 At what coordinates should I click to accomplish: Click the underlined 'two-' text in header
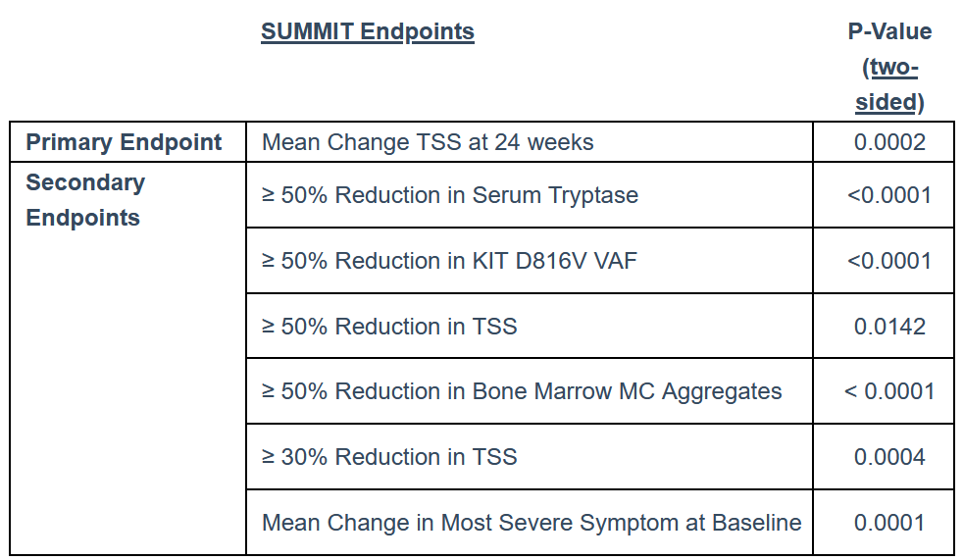(x=894, y=67)
